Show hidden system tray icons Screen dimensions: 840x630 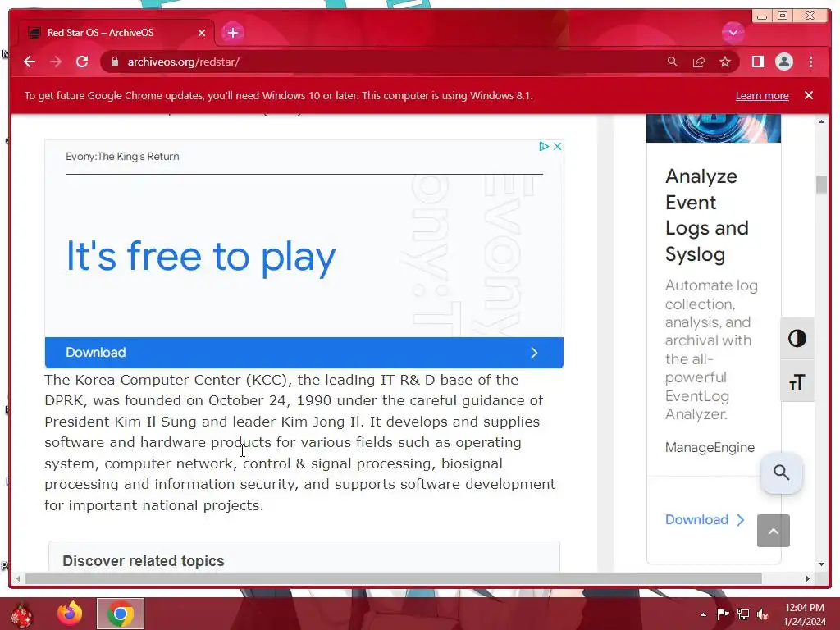point(703,614)
